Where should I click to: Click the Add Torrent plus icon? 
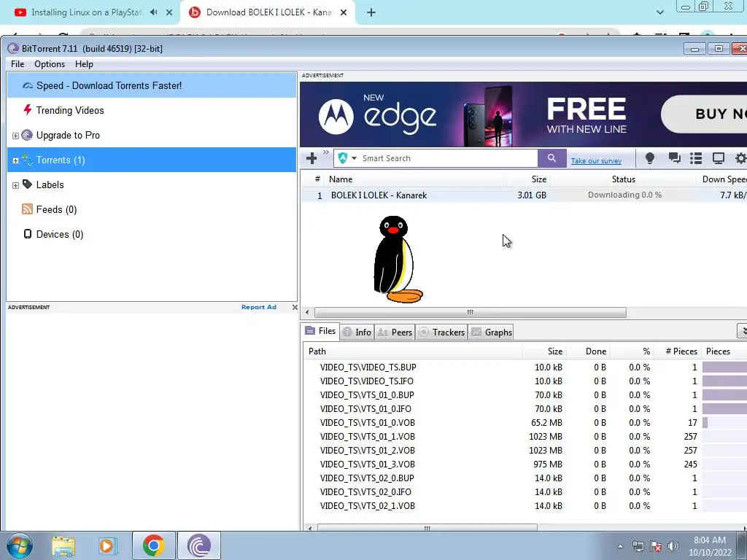311,158
